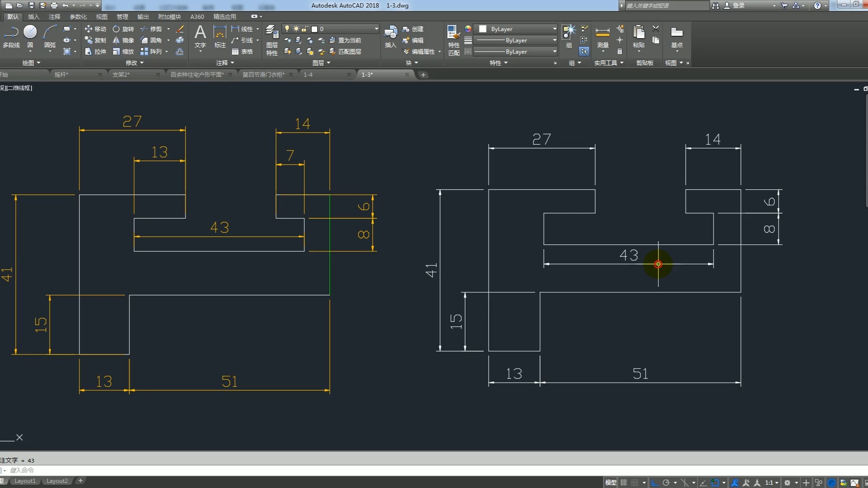Select the Stretch (拉伸) tool
Image resolution: width=868 pixels, height=488 pixels.
[x=95, y=52]
